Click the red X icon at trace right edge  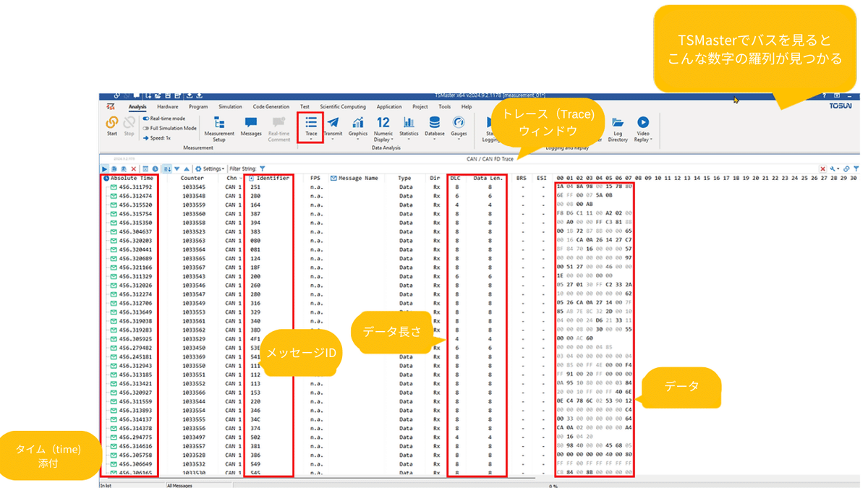[823, 168]
